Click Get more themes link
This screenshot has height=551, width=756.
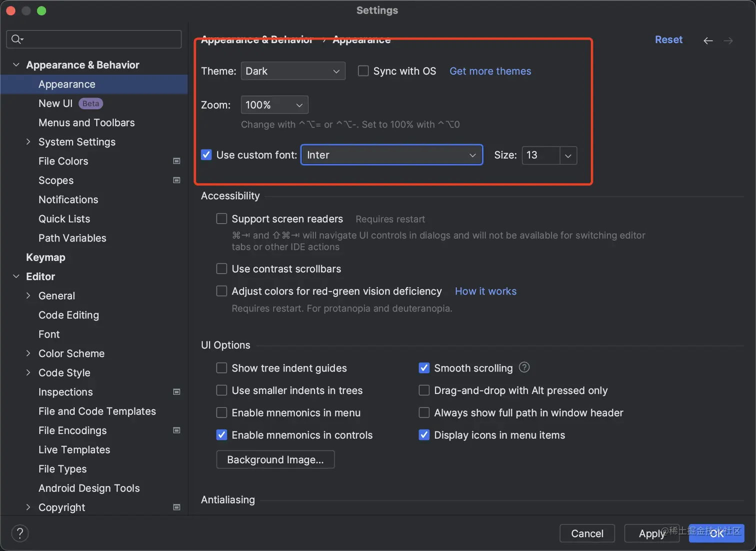point(490,71)
